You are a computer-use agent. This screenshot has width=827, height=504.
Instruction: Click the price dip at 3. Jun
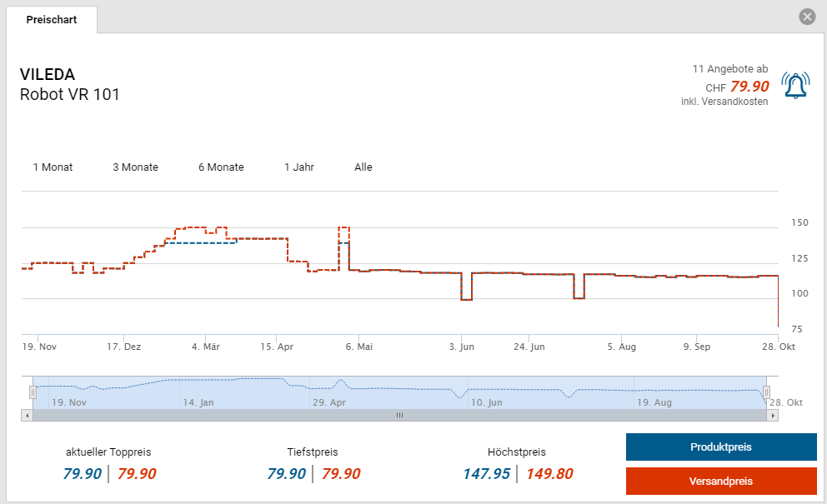466,299
